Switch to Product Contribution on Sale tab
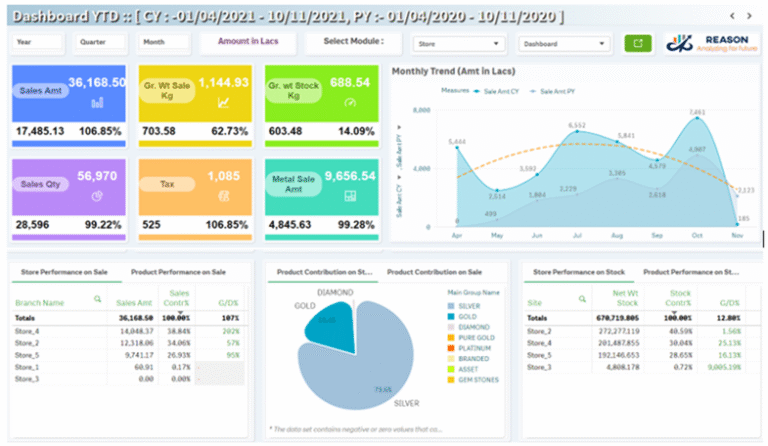768x446 pixels. [435, 272]
